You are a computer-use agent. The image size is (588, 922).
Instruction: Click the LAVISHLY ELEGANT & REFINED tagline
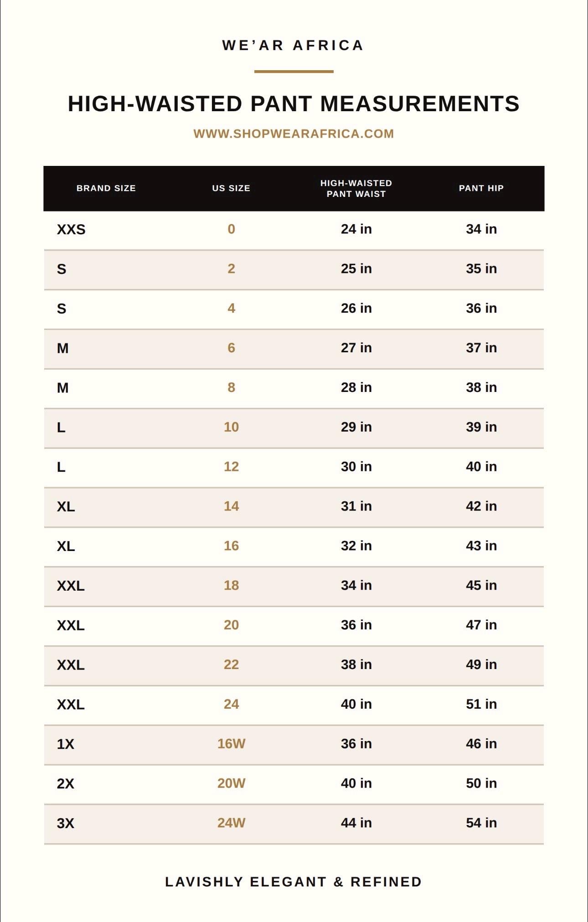click(x=294, y=882)
